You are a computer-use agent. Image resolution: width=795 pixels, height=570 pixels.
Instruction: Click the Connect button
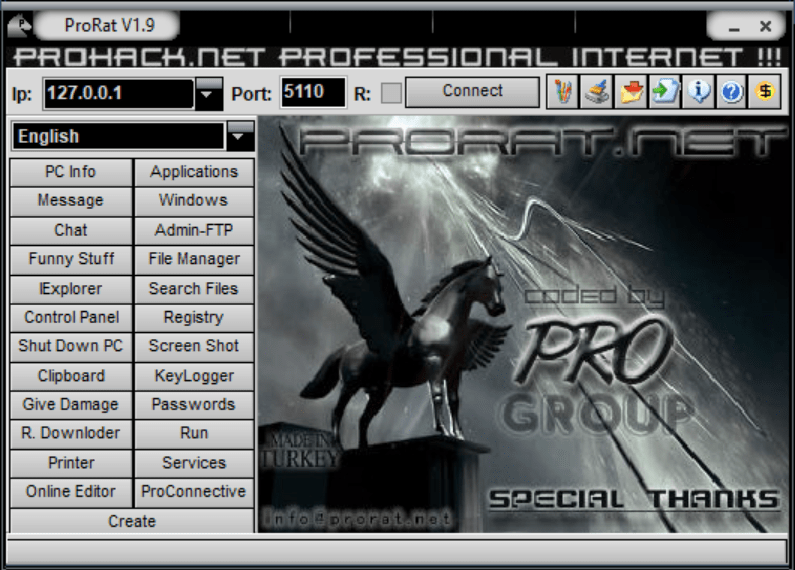[472, 92]
